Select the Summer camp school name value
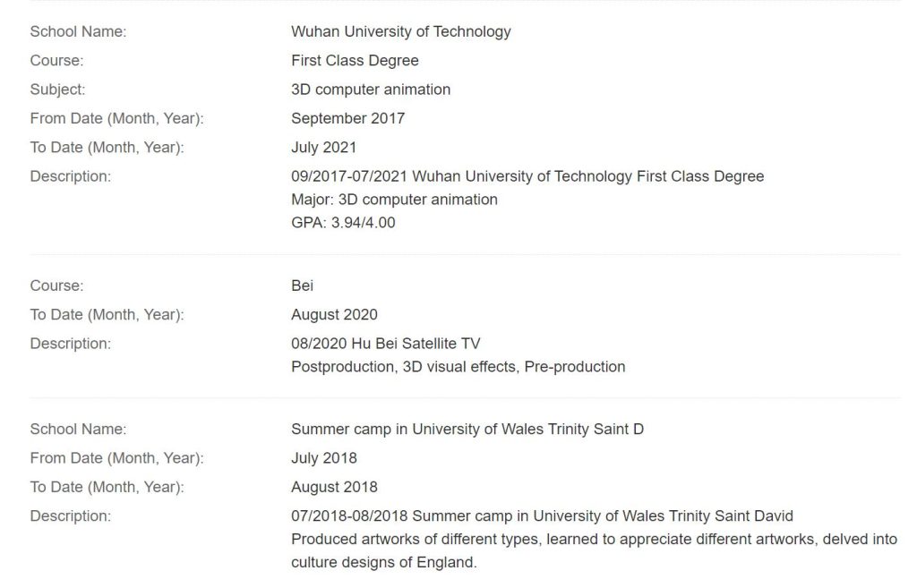The width and height of the screenshot is (917, 588). click(467, 430)
